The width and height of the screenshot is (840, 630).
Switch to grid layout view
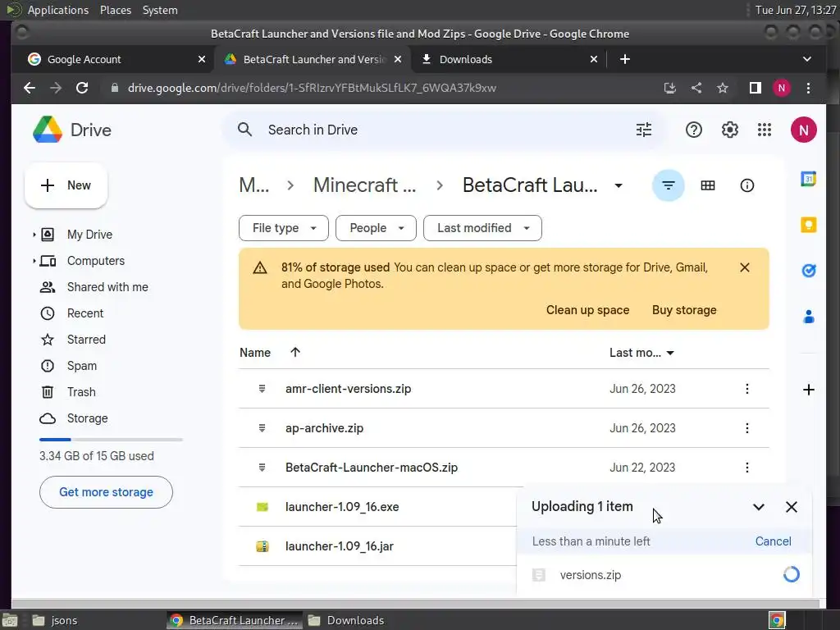click(x=708, y=185)
